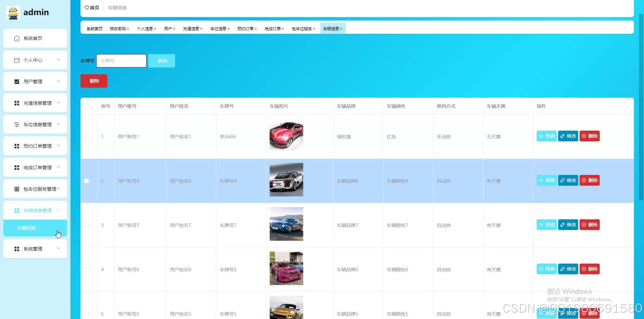Close the 个人信息 tab with its X
This screenshot has width=644, height=319.
[155, 29]
